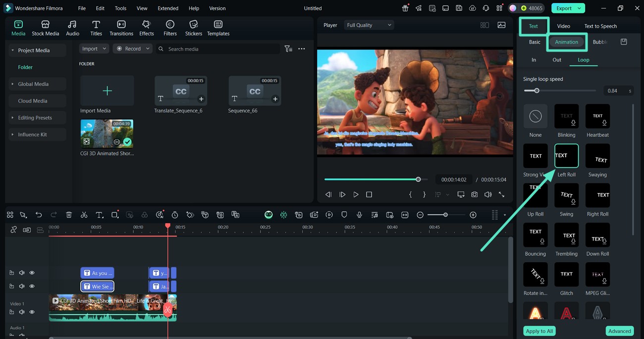Screen dimensions: 644x339
Task: Mute the 'Wie Sie' subtitle track
Action: (22, 286)
